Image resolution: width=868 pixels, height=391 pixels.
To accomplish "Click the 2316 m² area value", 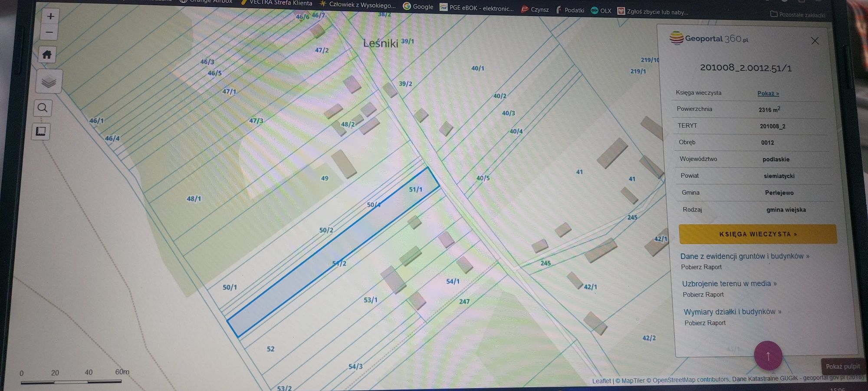I will coord(769,109).
